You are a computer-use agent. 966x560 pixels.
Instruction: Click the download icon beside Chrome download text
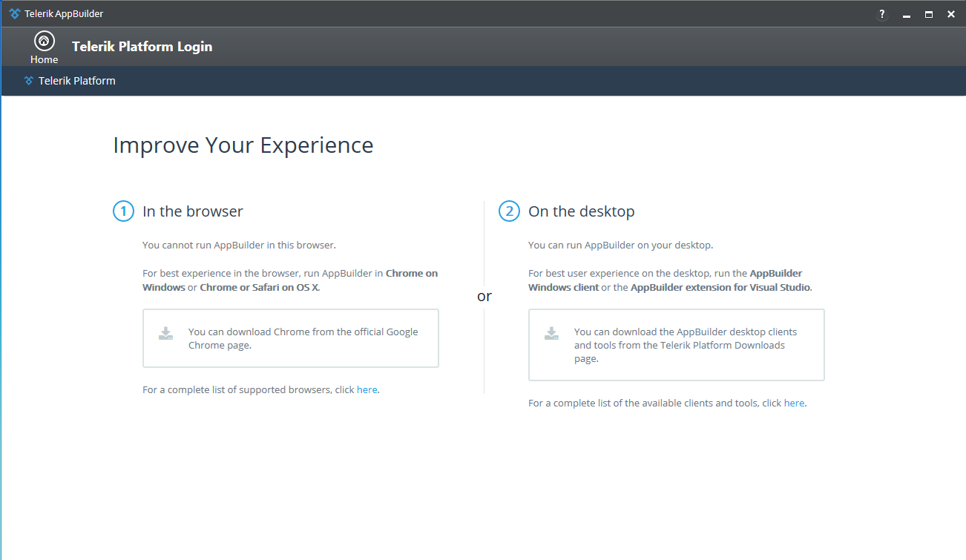(165, 334)
